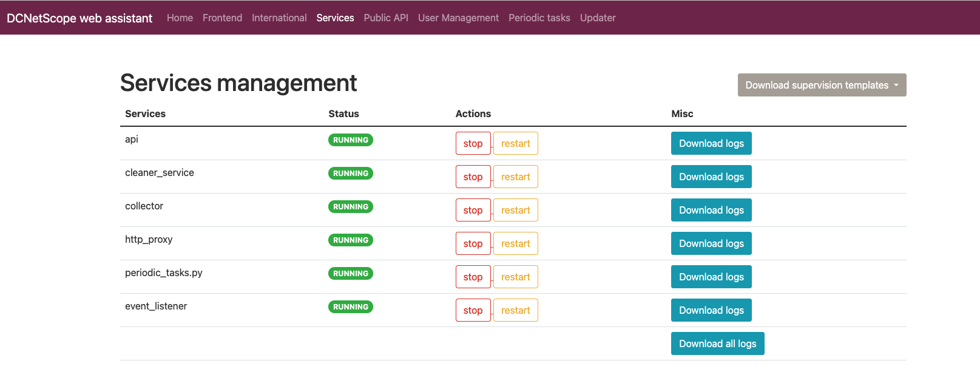This screenshot has height=372, width=980.
Task: Click the event_listener service name
Action: coord(156,306)
